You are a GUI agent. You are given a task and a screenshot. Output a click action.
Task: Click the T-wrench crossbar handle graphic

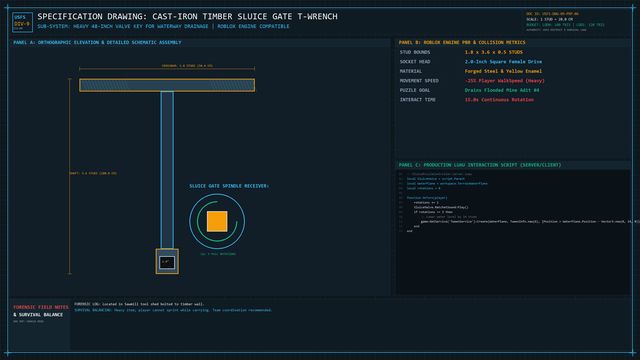point(167,85)
